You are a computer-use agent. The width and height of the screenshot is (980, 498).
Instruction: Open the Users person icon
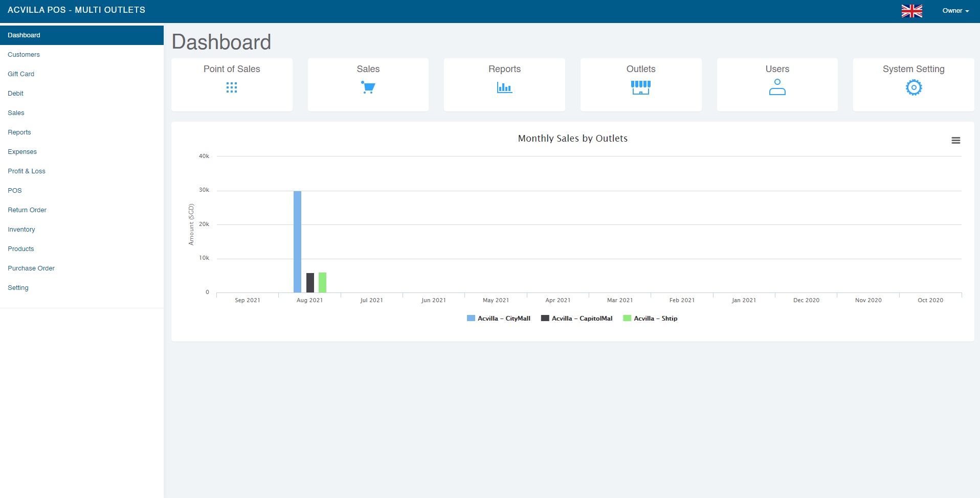pos(777,87)
